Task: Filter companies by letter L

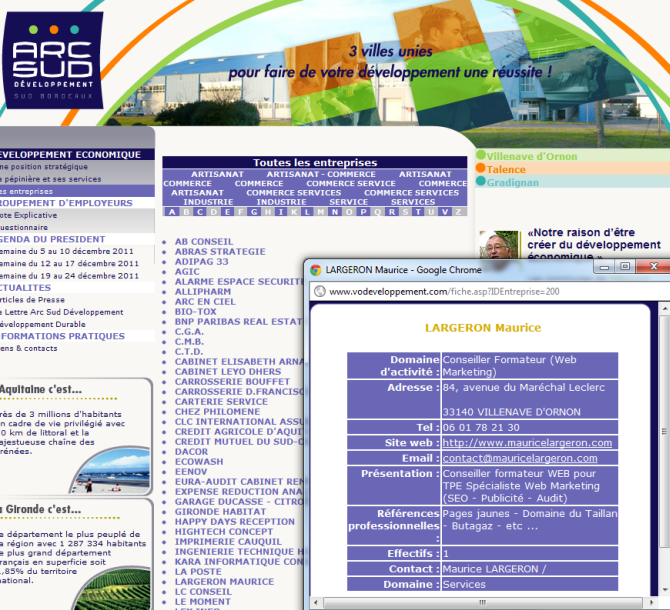Action: point(307,212)
